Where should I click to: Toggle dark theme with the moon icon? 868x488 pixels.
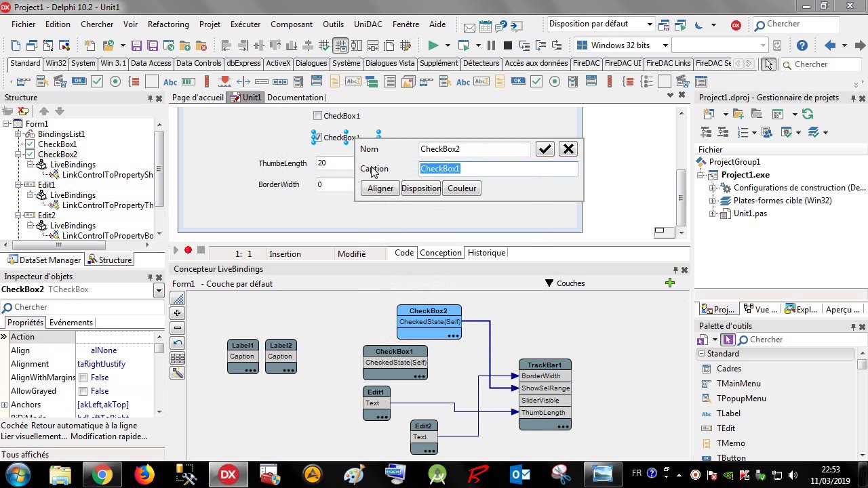(699, 25)
